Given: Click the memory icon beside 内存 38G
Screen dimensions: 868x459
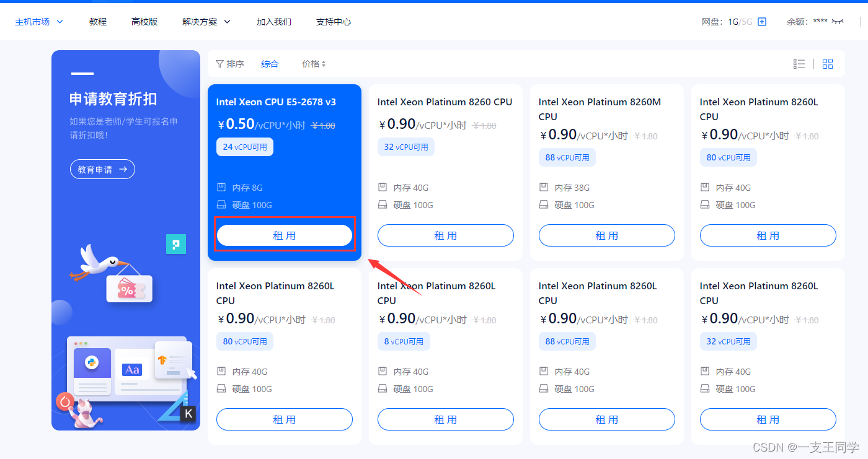Looking at the screenshot, I should click(544, 187).
